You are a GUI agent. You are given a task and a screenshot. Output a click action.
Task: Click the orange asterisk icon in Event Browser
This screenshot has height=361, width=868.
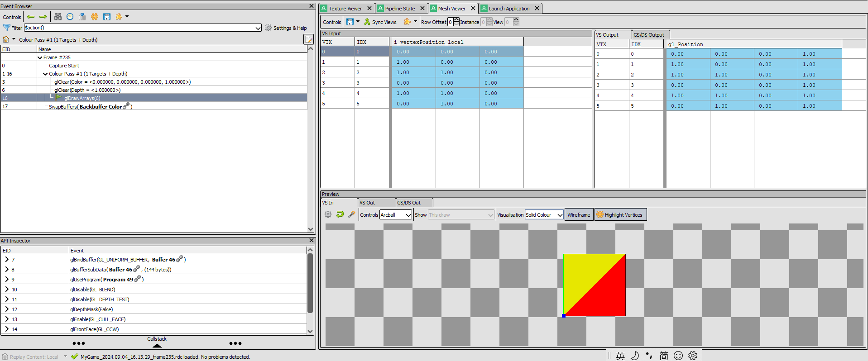coord(95,17)
